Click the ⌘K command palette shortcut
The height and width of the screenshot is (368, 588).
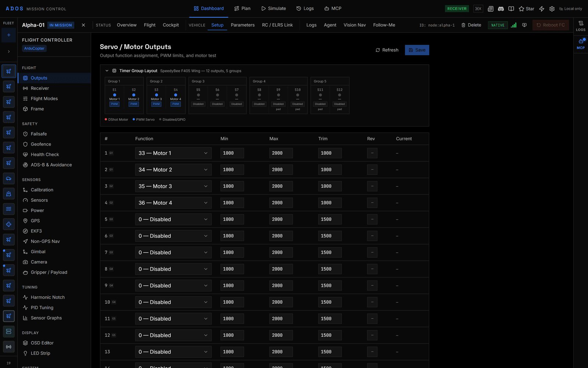478,8
